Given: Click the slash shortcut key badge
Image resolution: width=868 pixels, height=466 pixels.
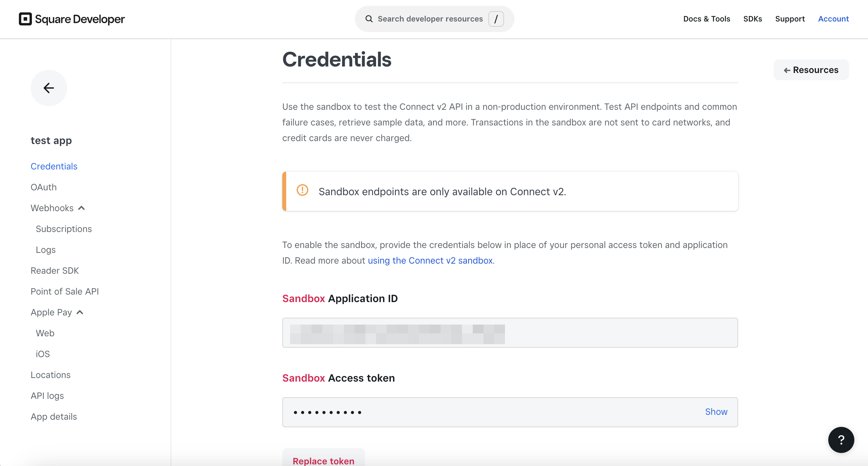Looking at the screenshot, I should coord(496,19).
